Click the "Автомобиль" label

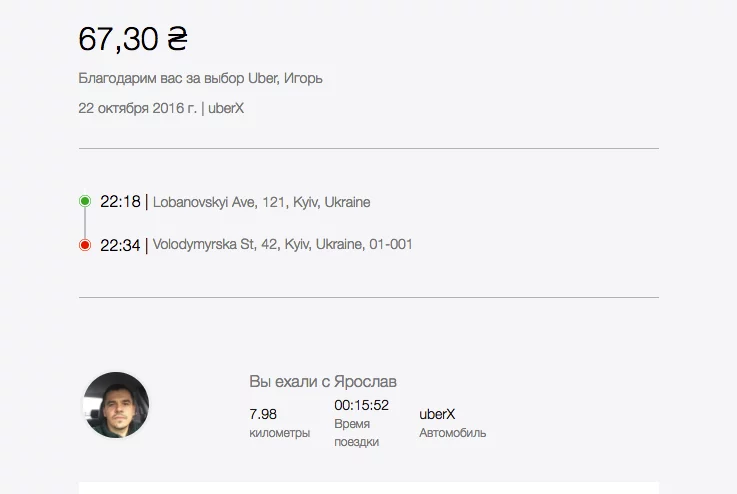coord(452,433)
